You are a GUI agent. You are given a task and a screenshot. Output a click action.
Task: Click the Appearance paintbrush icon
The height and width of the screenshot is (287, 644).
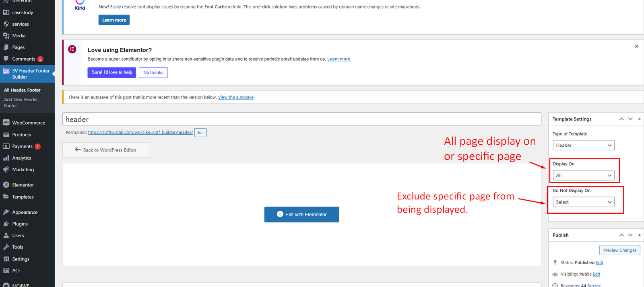pyautogui.click(x=6, y=212)
